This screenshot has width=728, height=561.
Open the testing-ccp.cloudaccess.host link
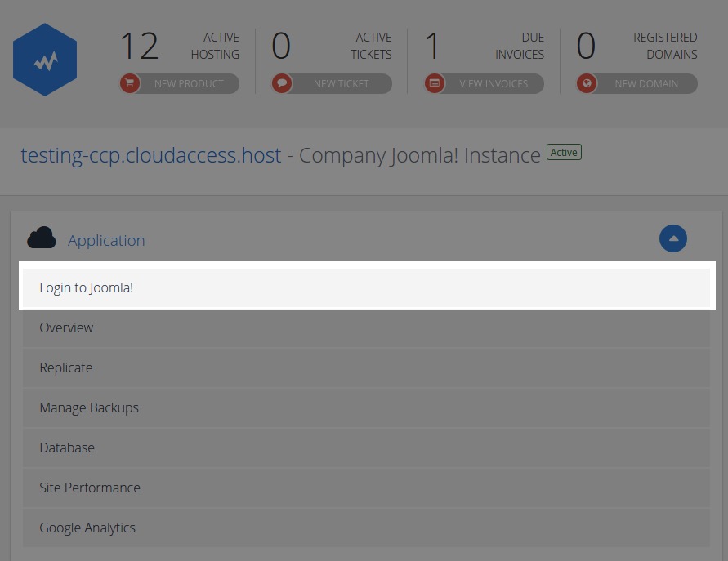(x=151, y=155)
